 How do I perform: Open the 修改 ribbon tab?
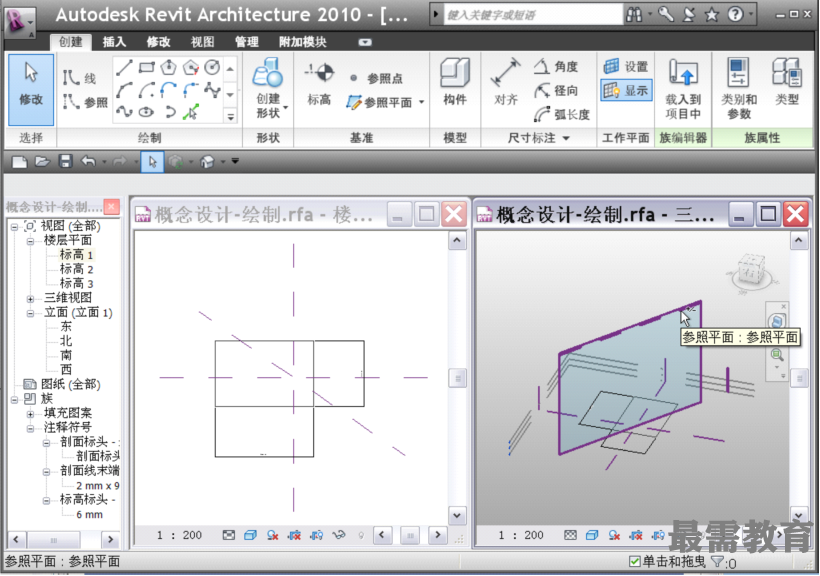pos(158,42)
